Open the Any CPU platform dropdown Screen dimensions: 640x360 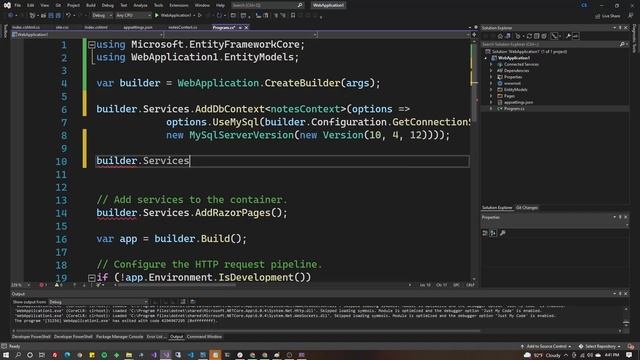pos(133,16)
